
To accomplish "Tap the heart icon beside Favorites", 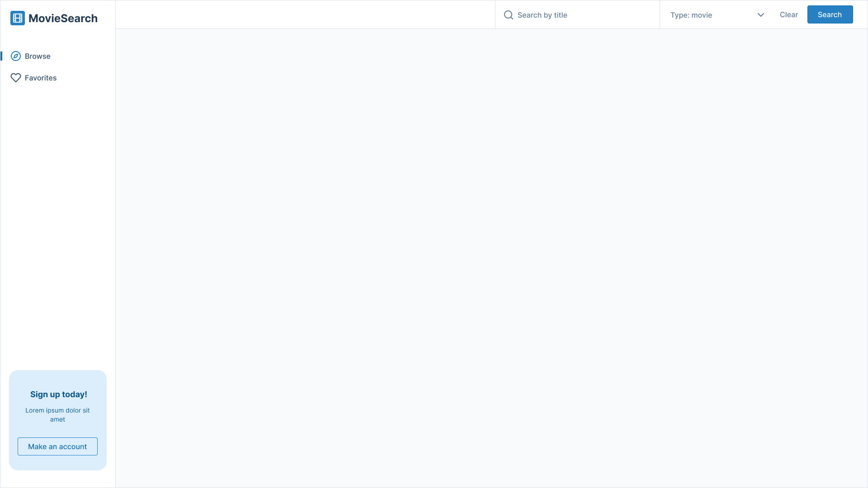I will 15,77.
